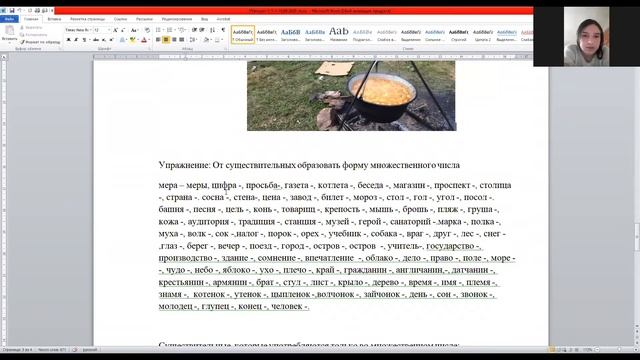Apply the Подзаголовок (Subtitle) style
Image resolution: width=640 pixels, height=360 pixels.
[362, 34]
